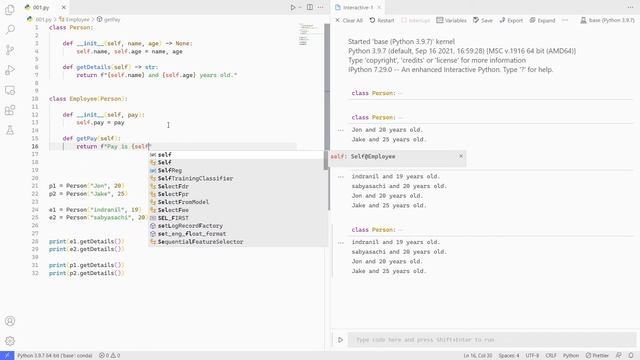Close the Interactive-1 tab
This screenshot has width=640, height=360.
click(379, 7)
